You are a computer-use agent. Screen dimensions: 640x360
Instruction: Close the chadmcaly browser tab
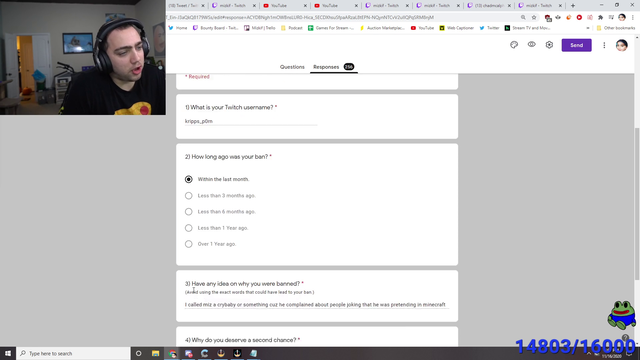click(509, 6)
